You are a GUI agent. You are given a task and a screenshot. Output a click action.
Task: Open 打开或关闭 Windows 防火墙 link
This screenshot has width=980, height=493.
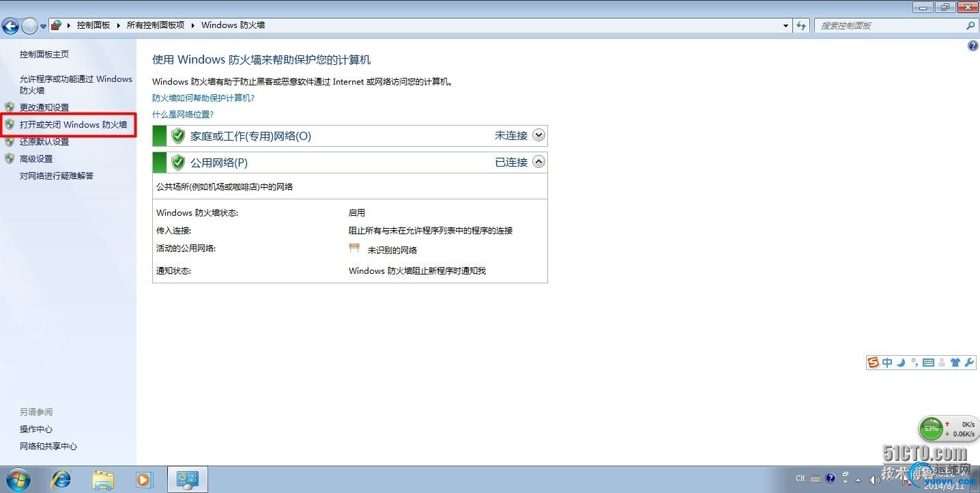click(74, 125)
